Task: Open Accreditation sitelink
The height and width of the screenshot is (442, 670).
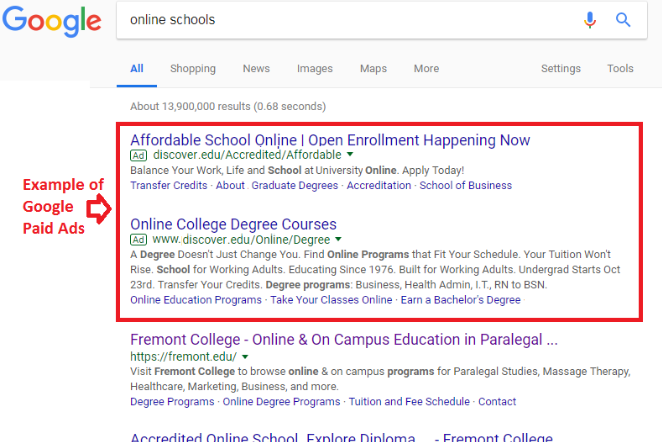Action: pos(379,186)
